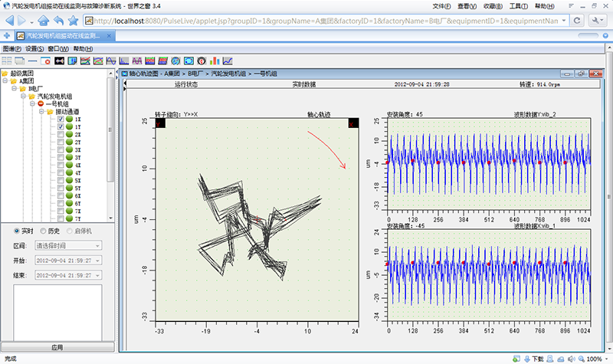Click the favorites star icon
The width and height of the screenshot is (613, 364).
73,21
